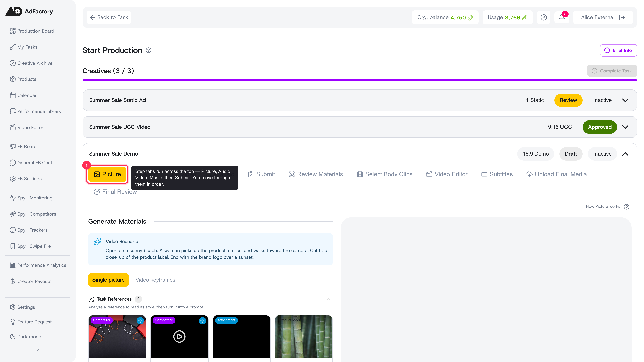Screen dimensions: 644x362
Task: Analyze second Competitor reference sparkle icon
Action: coord(202,321)
